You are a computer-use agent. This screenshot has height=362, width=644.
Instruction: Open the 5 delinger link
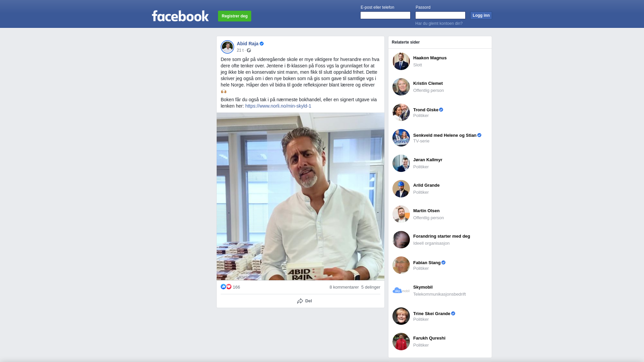pyautogui.click(x=371, y=287)
